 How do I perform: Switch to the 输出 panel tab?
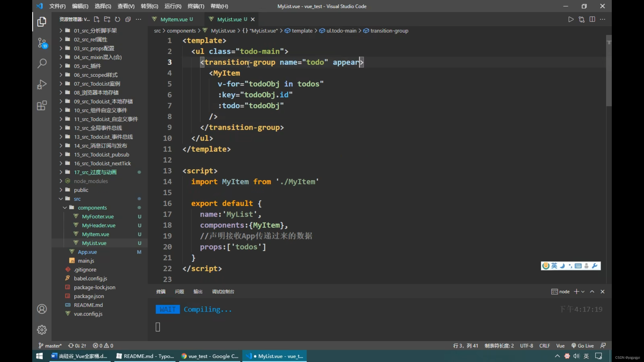click(198, 292)
